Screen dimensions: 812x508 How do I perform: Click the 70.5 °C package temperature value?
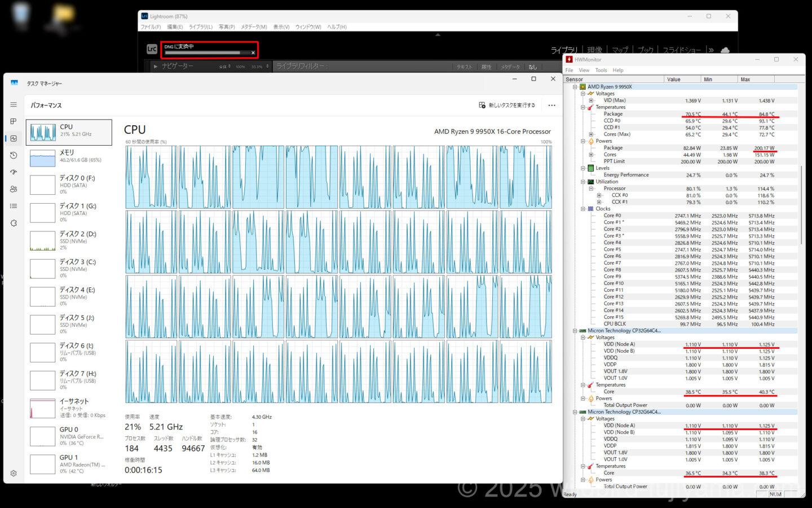[x=693, y=114]
